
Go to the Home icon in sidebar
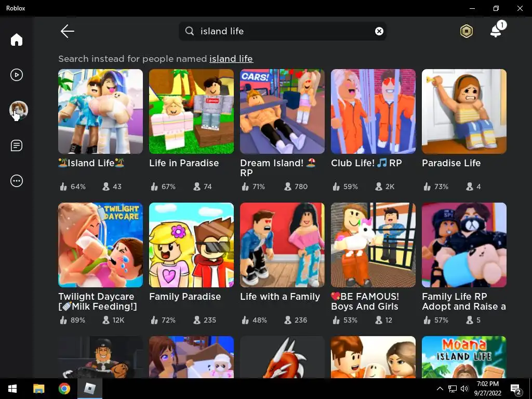click(x=16, y=39)
